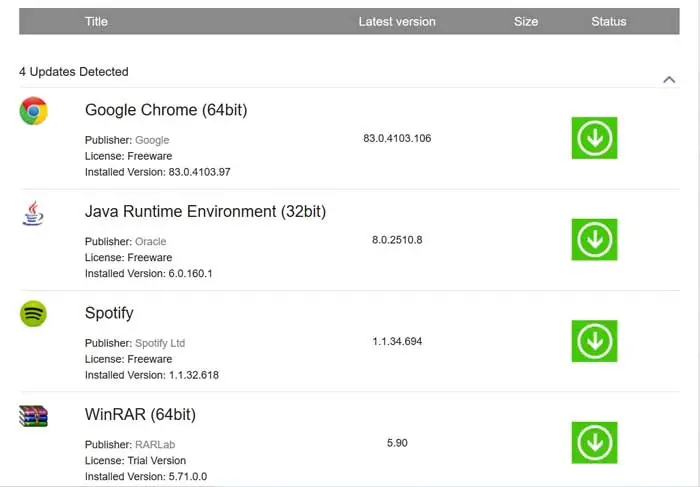The image size is (700, 487).
Task: Click the Spotify app icon
Action: pos(34,314)
